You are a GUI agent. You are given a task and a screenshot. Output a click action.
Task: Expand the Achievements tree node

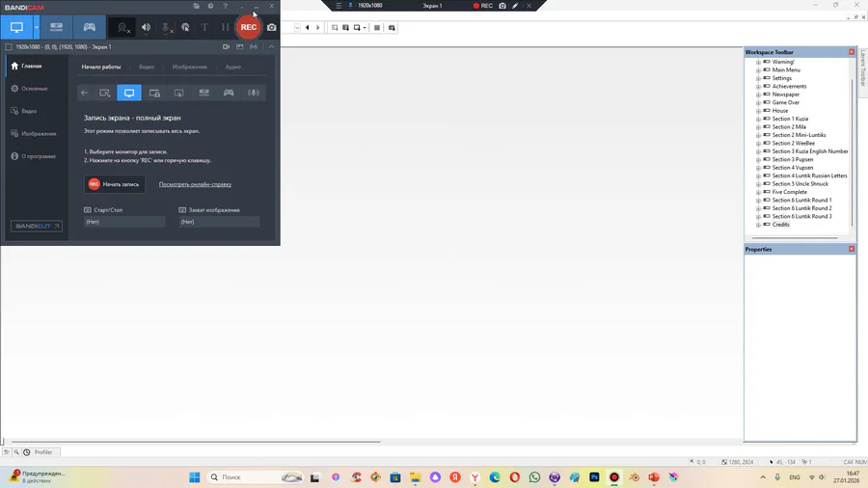click(758, 87)
